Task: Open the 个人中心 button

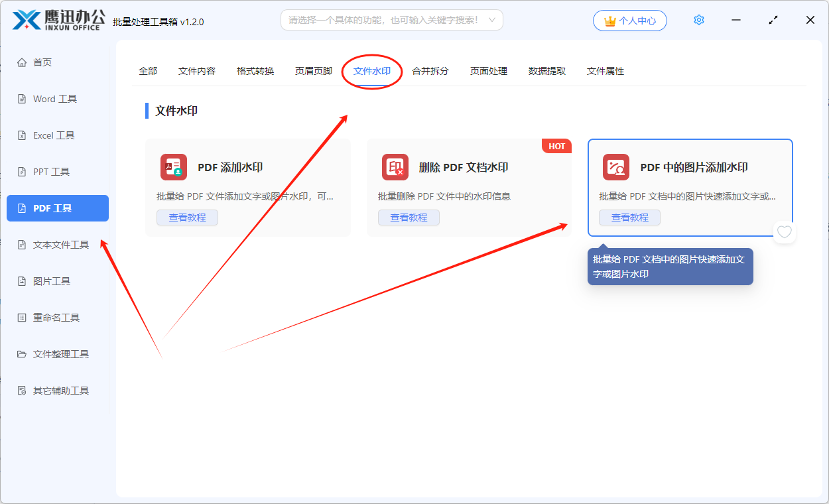Action: pyautogui.click(x=630, y=21)
